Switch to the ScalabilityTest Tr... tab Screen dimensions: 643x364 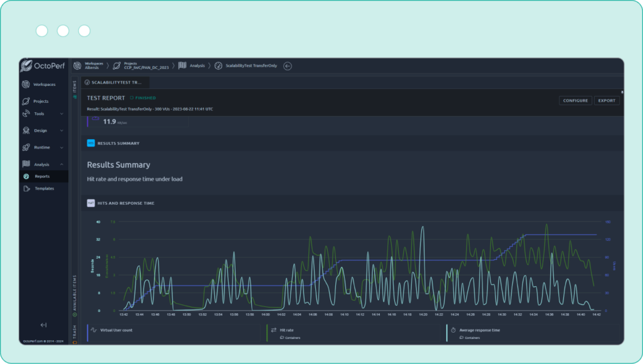click(x=116, y=82)
